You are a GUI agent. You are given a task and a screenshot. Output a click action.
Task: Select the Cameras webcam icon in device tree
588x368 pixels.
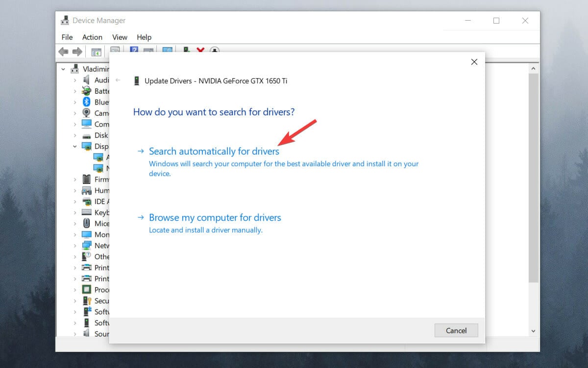point(87,113)
